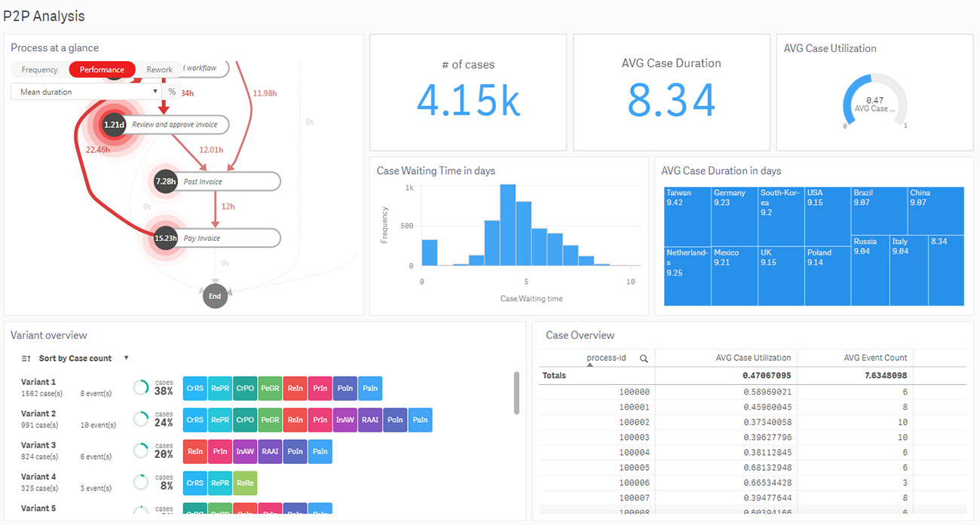
Task: Select the AVG Case Utilization column header
Action: coord(754,357)
